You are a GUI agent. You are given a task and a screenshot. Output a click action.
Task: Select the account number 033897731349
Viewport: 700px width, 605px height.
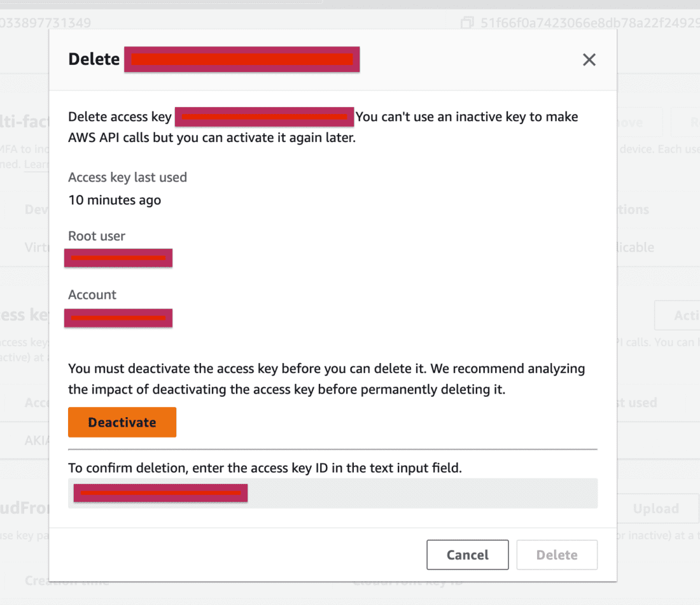coord(46,24)
